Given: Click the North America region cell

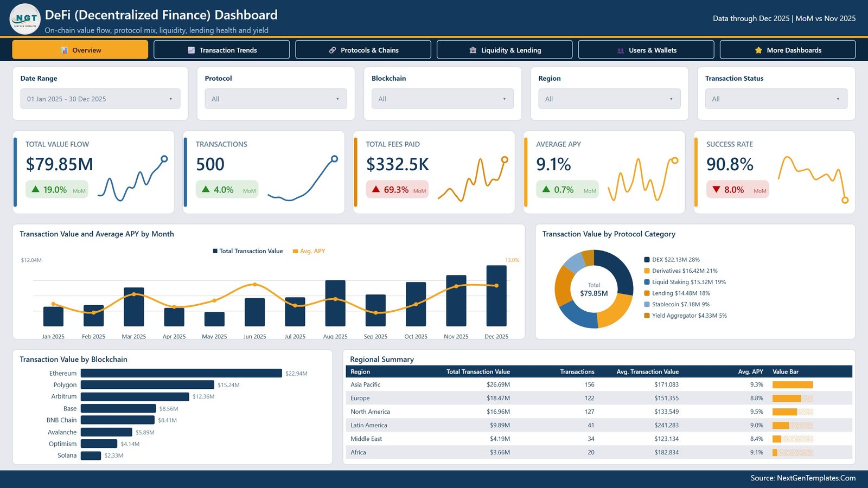Looking at the screenshot, I should click(x=370, y=412).
